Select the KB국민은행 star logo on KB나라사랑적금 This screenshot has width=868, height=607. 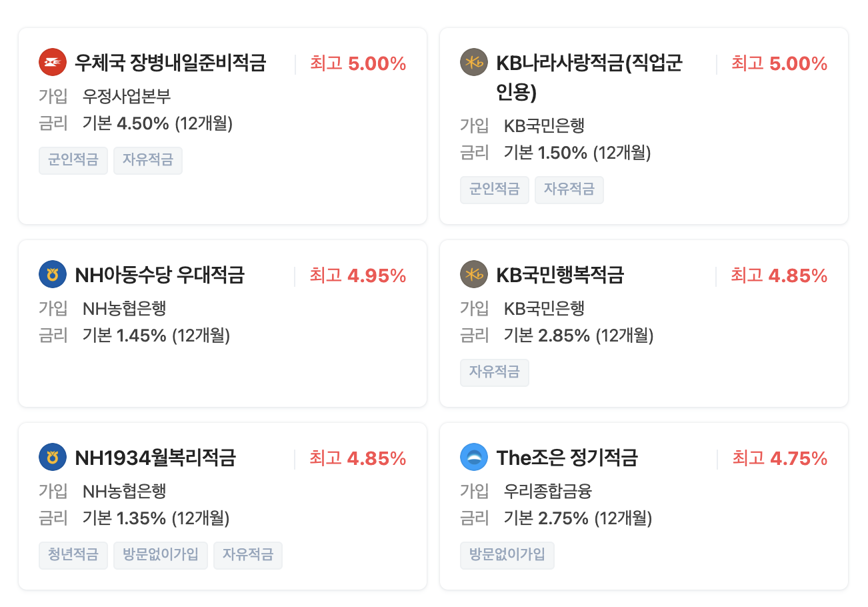[474, 63]
